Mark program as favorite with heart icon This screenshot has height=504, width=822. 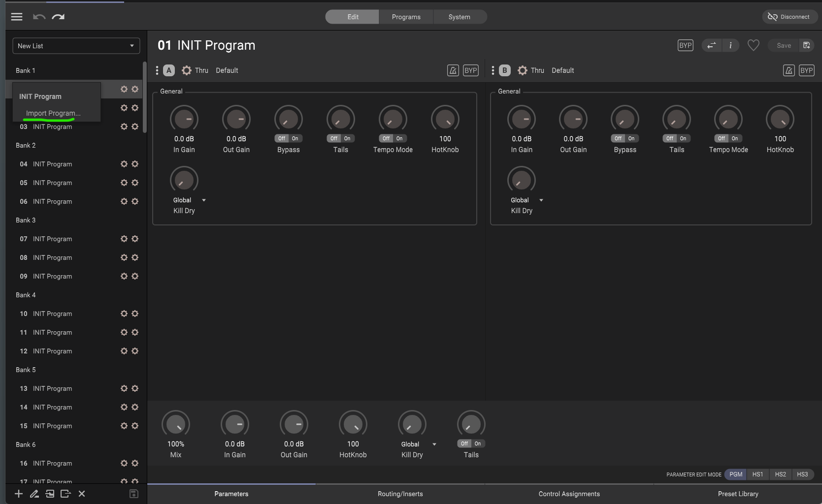753,45
